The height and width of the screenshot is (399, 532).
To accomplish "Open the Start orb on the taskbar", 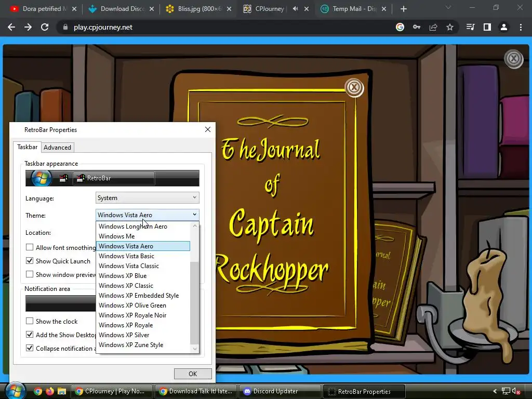I will [x=15, y=391].
